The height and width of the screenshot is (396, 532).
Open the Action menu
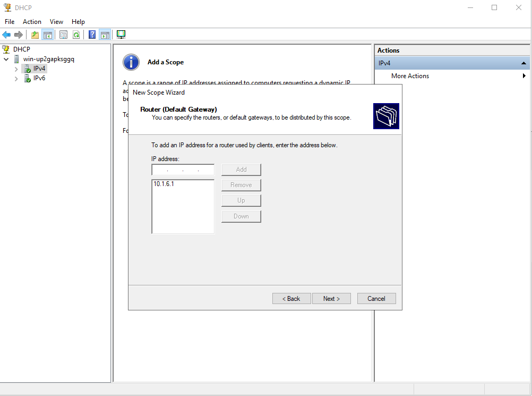(32, 22)
